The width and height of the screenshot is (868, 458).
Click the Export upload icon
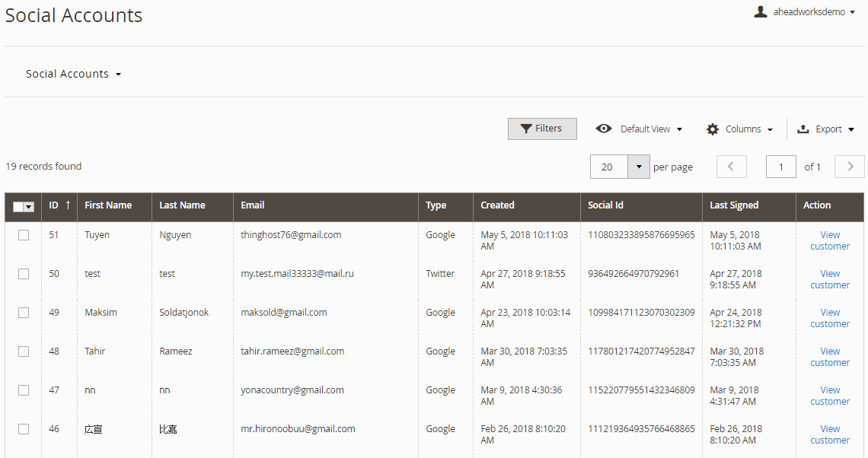coord(803,129)
